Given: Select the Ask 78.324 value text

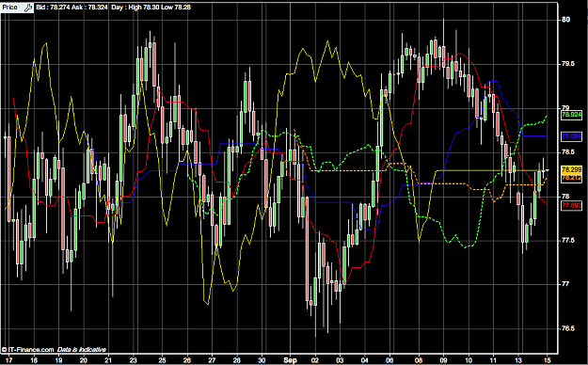Looking at the screenshot, I should click(x=89, y=8).
